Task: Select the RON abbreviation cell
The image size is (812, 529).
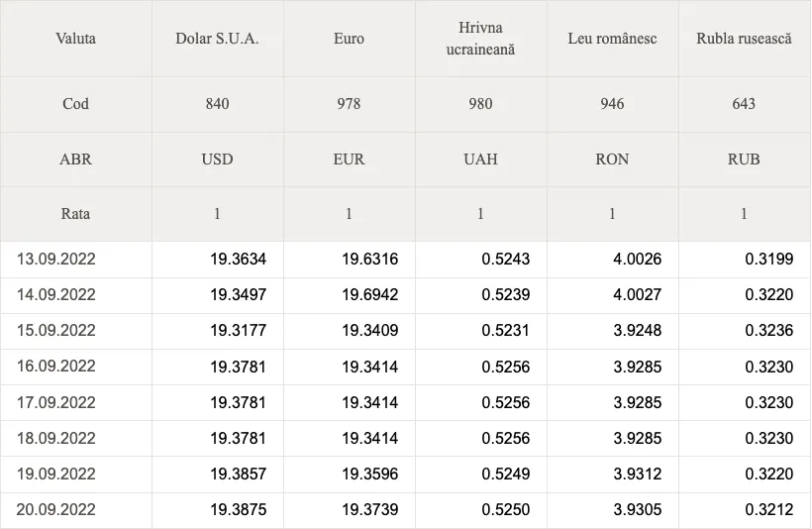Action: pyautogui.click(x=612, y=159)
